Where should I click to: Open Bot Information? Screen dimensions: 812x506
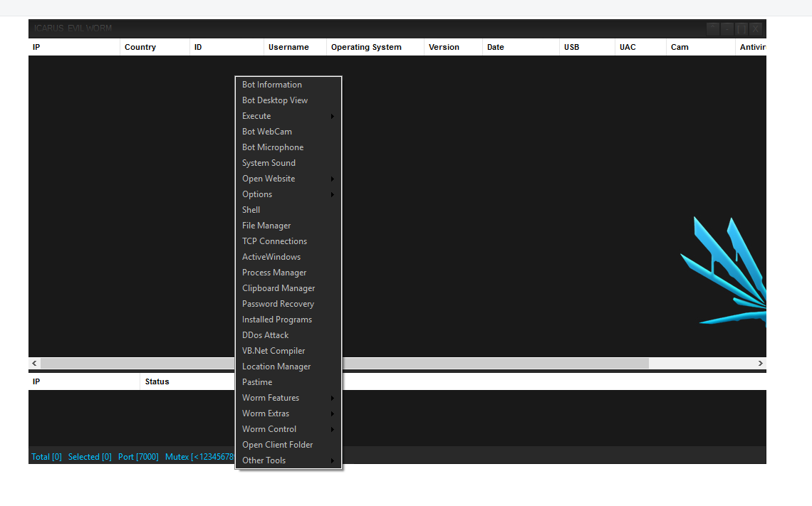[271, 84]
